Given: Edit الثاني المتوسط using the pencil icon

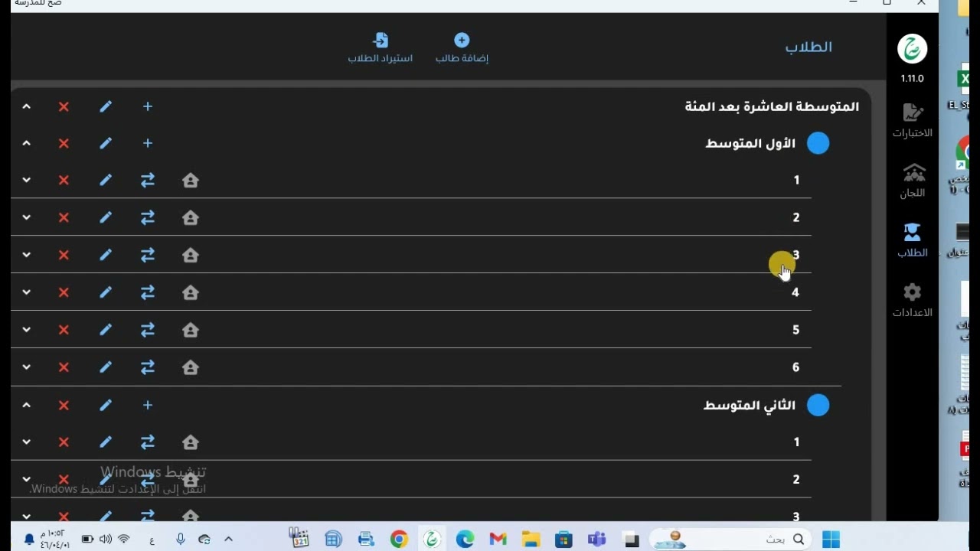Looking at the screenshot, I should (106, 405).
